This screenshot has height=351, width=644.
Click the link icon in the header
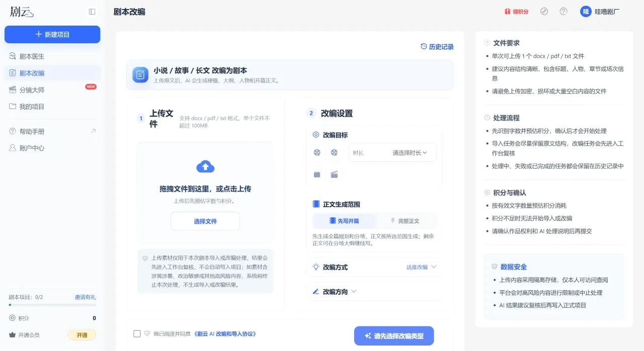pyautogui.click(x=544, y=11)
